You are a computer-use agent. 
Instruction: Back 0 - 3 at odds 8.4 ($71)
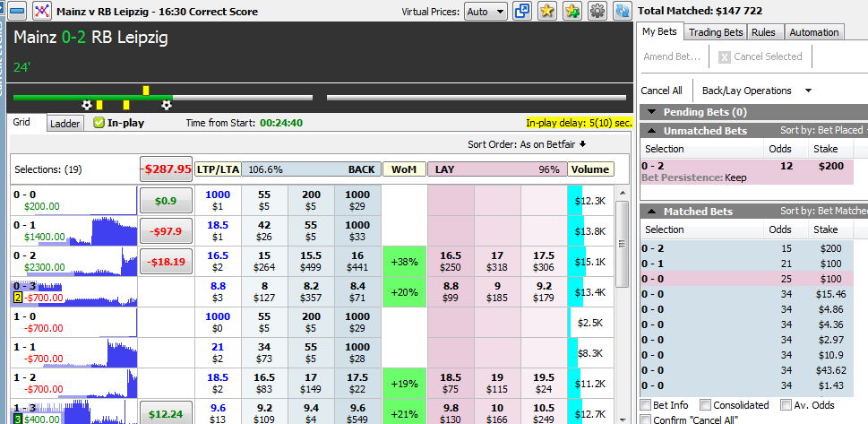357,292
